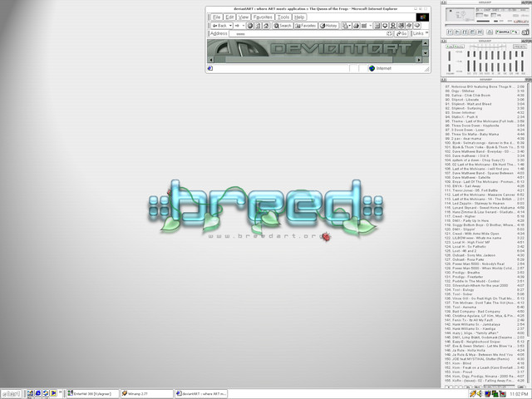Click the Back button in Internet Explorer
This screenshot has width=532, height=399.
click(x=220, y=25)
